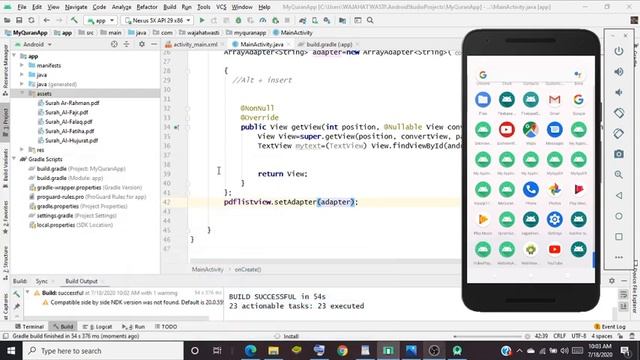Open Chrome from the Windows taskbar
Image resolution: width=640 pixels, height=360 pixels.
coord(342,351)
